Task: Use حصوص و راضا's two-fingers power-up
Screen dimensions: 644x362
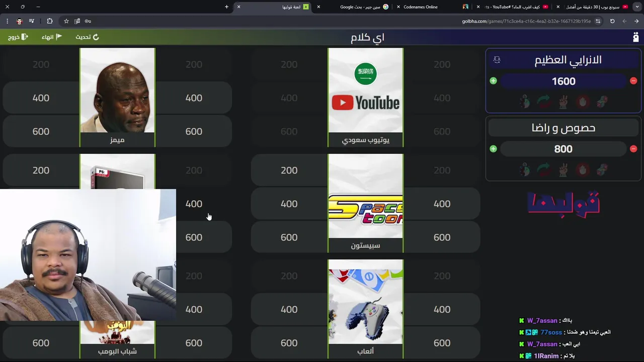Action: pos(563,169)
